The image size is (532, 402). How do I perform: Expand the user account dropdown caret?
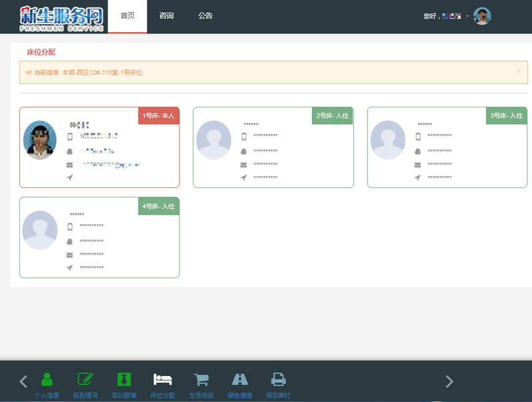pyautogui.click(x=467, y=16)
